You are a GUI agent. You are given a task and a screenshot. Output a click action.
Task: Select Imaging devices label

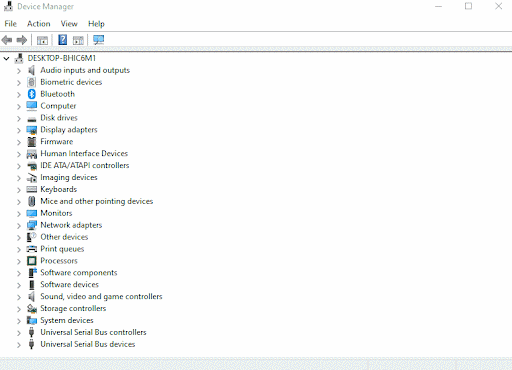pyautogui.click(x=69, y=178)
